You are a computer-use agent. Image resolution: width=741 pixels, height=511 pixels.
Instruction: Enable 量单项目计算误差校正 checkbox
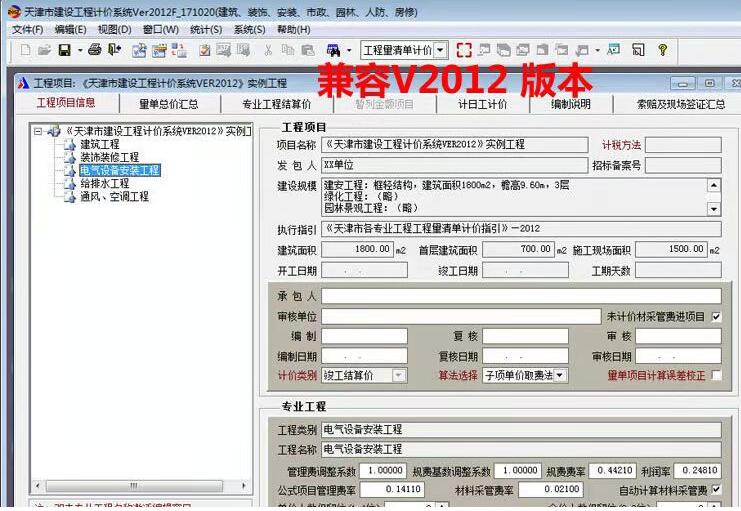tap(716, 375)
